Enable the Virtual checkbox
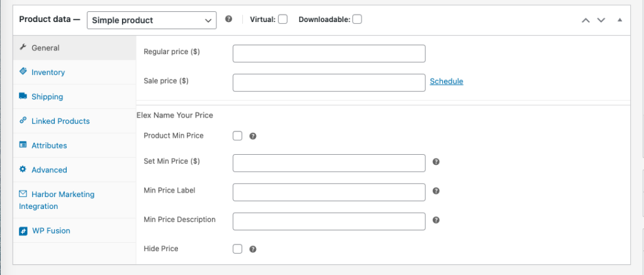The height and width of the screenshot is (275, 644). coord(283,20)
